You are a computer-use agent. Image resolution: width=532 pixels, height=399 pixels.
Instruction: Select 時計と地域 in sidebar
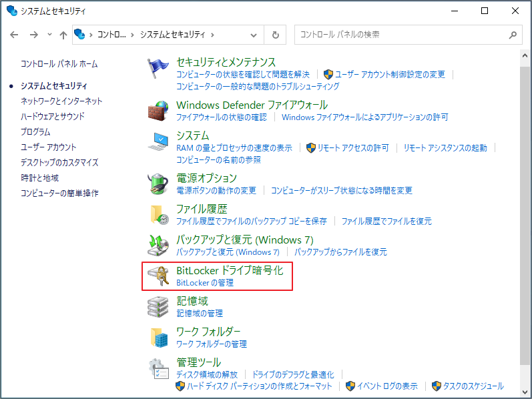pyautogui.click(x=39, y=177)
